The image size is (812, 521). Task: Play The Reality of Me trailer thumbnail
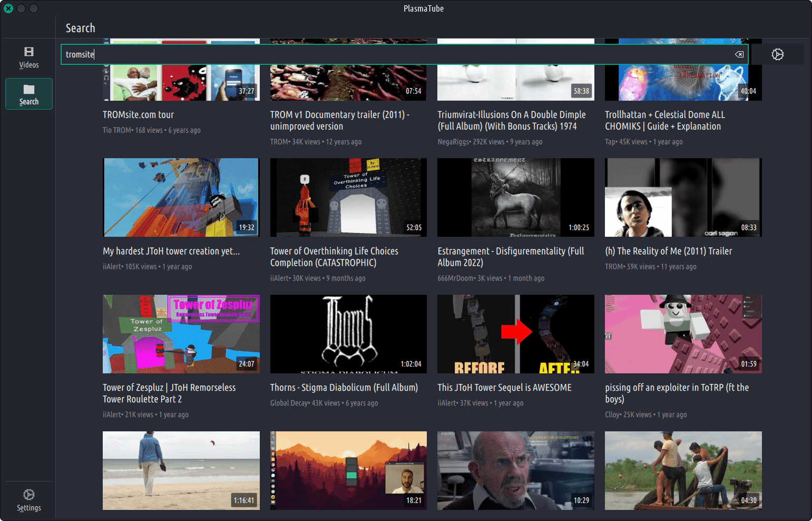[683, 197]
